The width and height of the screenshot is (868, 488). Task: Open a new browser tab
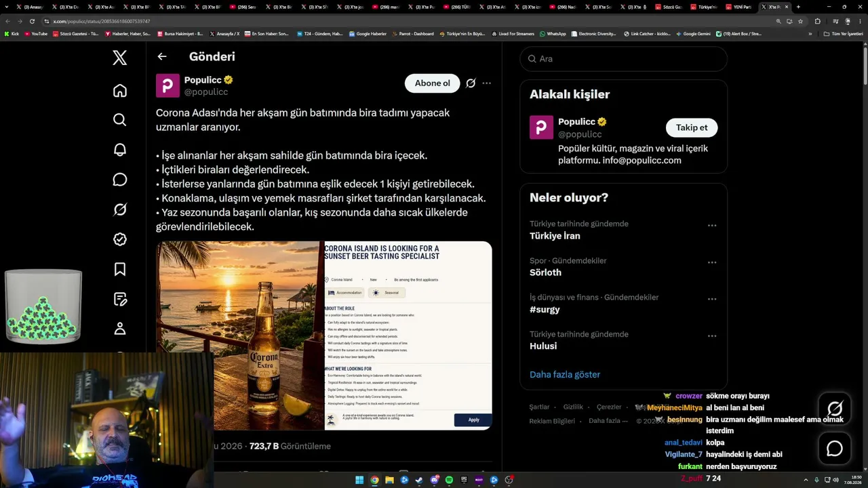tap(798, 7)
